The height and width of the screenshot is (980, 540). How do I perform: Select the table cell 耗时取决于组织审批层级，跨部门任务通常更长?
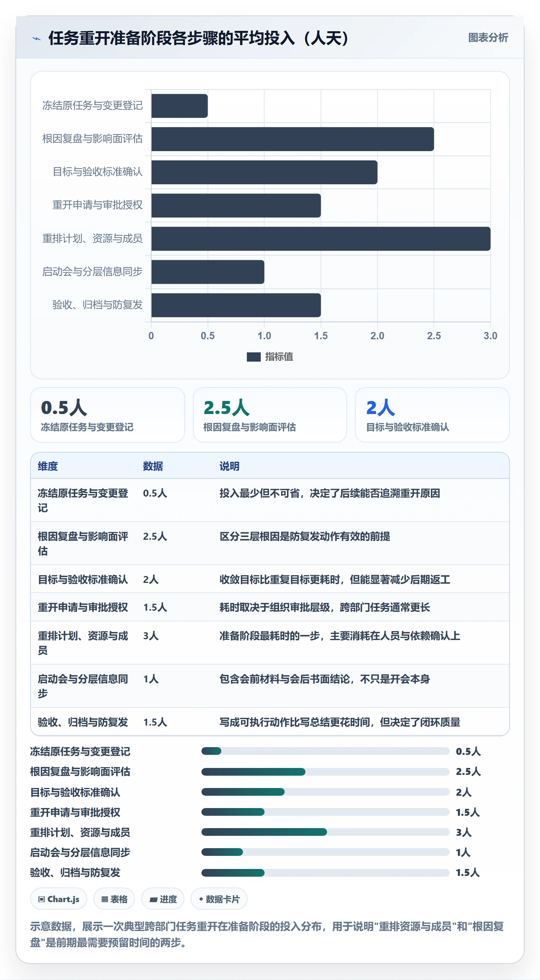coord(325,607)
